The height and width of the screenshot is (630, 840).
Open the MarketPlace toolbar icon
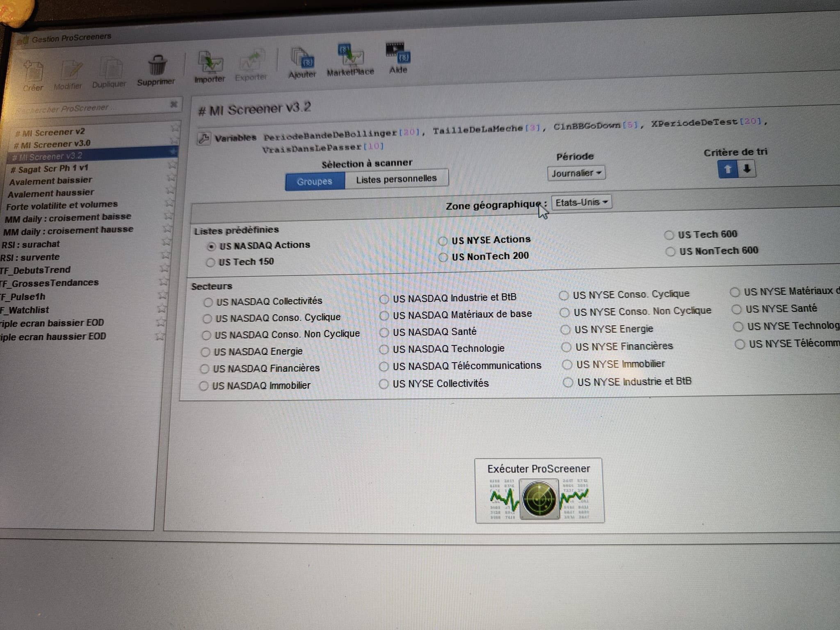coord(350,55)
